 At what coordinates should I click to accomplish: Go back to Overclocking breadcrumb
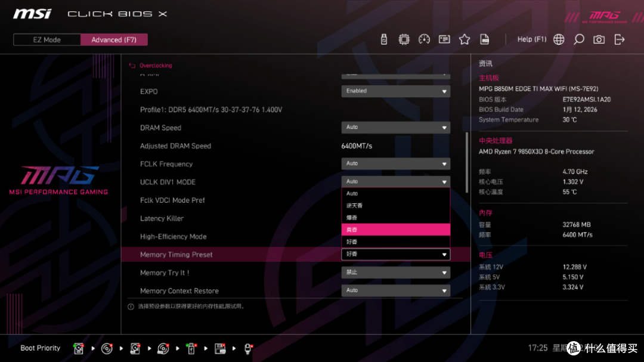pyautogui.click(x=156, y=66)
